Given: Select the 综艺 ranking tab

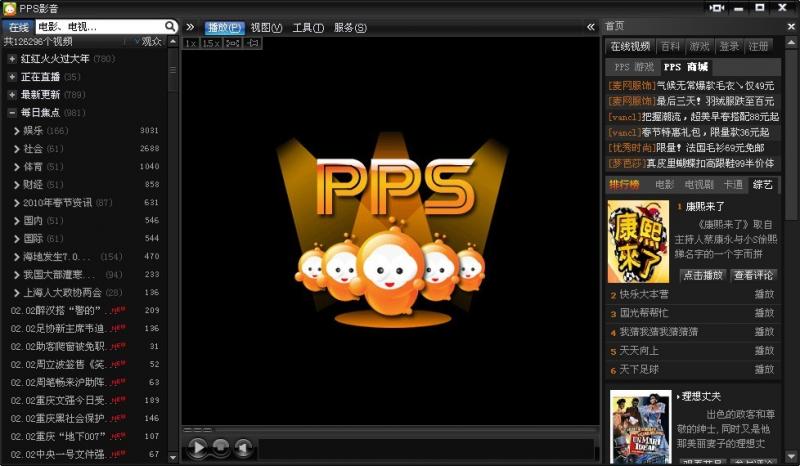Looking at the screenshot, I should [x=763, y=185].
